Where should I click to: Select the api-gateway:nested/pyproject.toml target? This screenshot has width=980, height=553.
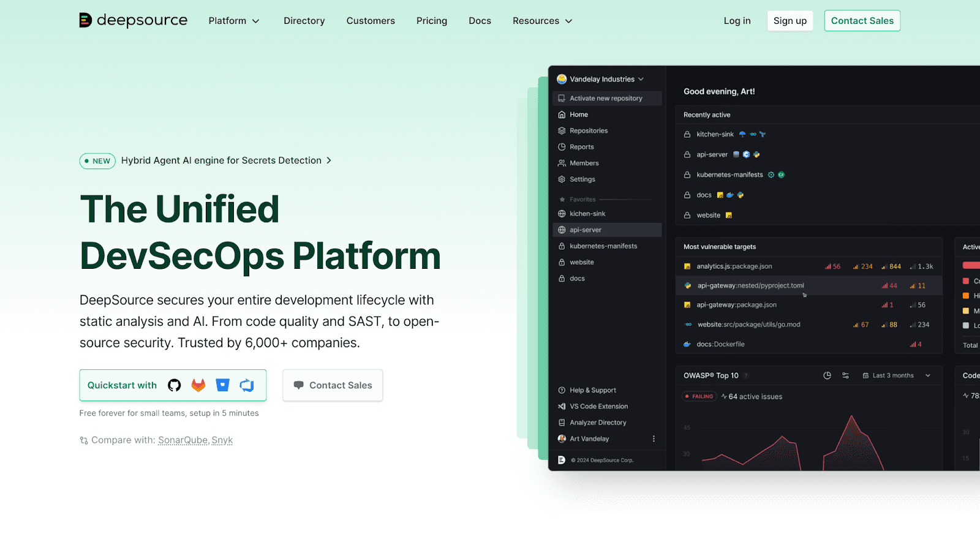coord(809,285)
